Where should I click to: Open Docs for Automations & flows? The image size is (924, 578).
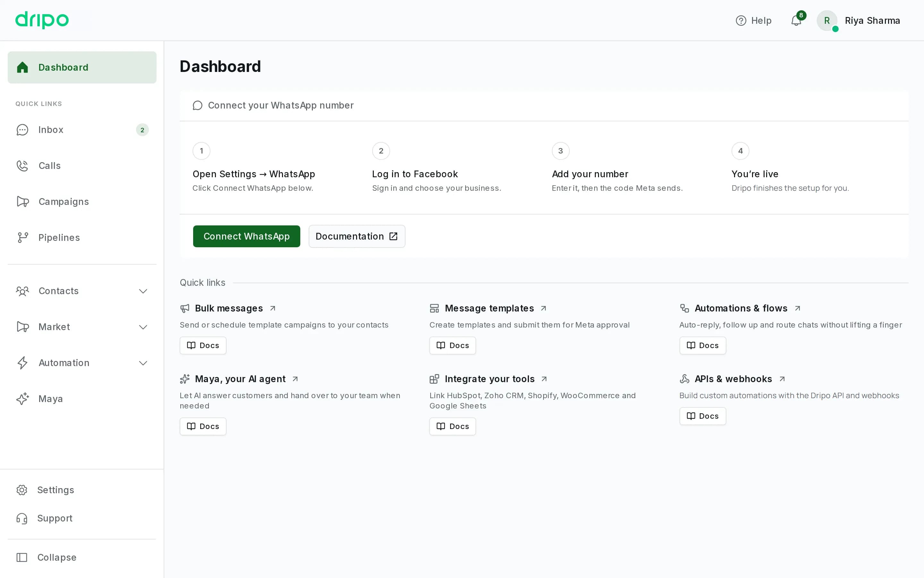703,346
